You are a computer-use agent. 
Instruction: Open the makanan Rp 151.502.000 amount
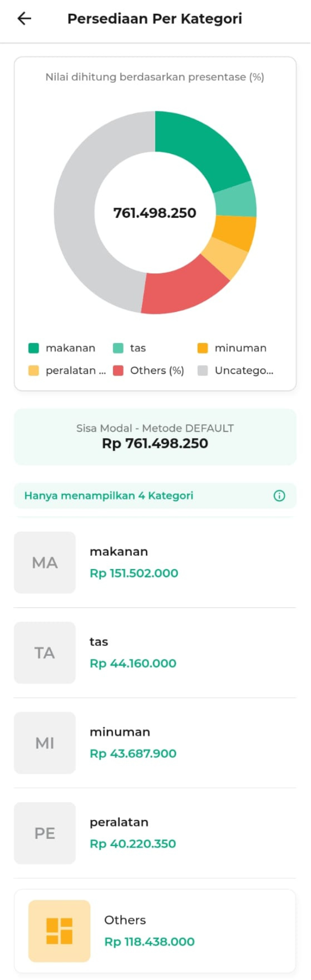(x=134, y=573)
